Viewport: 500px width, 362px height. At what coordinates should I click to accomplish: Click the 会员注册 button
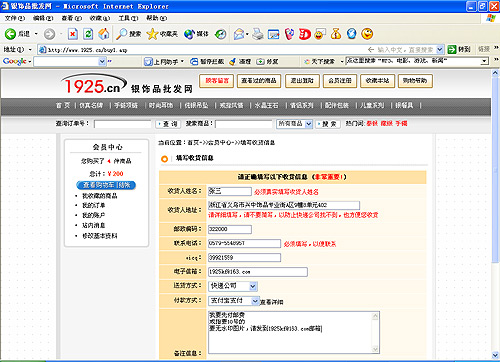(340, 81)
